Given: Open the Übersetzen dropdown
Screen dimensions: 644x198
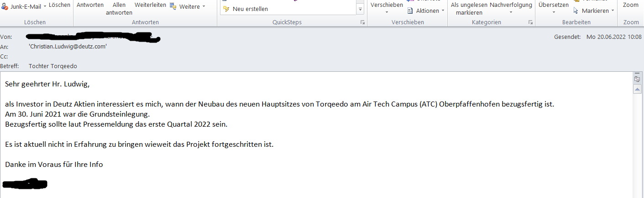Looking at the screenshot, I should click(x=553, y=12).
